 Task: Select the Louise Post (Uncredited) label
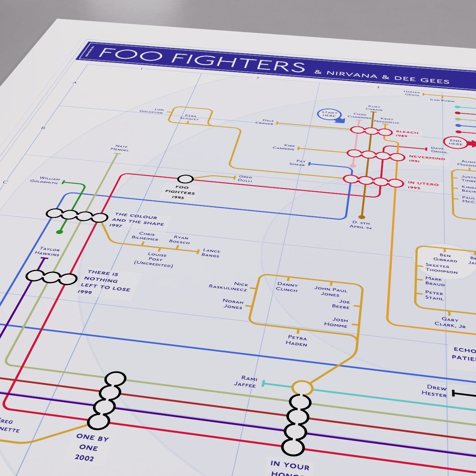coord(154,260)
